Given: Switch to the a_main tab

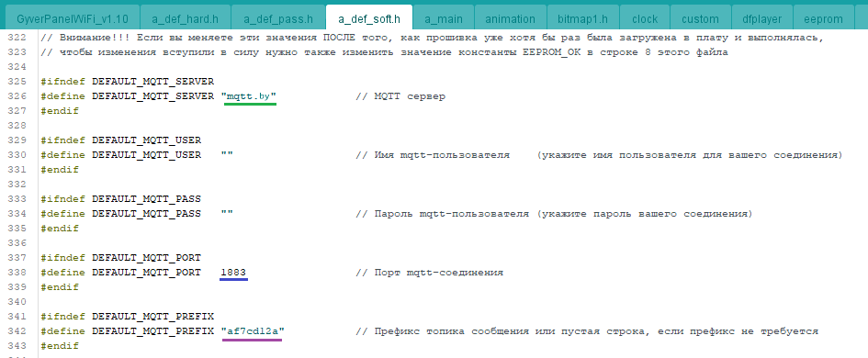Looking at the screenshot, I should (444, 18).
